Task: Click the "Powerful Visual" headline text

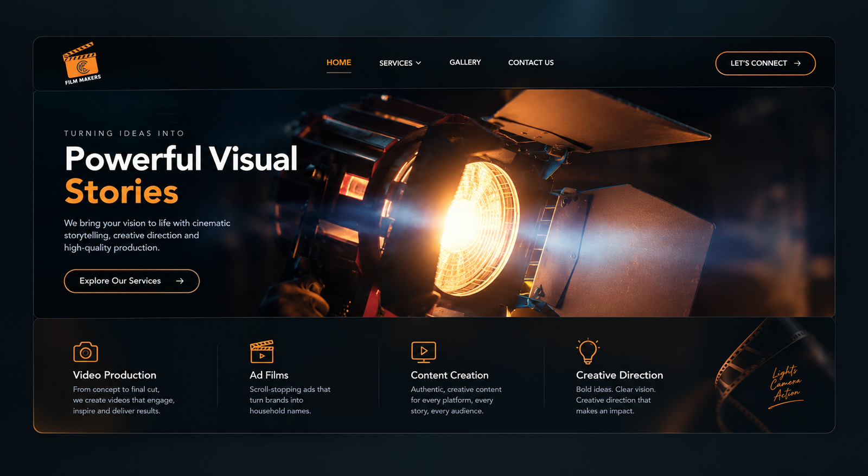Action: (x=181, y=159)
